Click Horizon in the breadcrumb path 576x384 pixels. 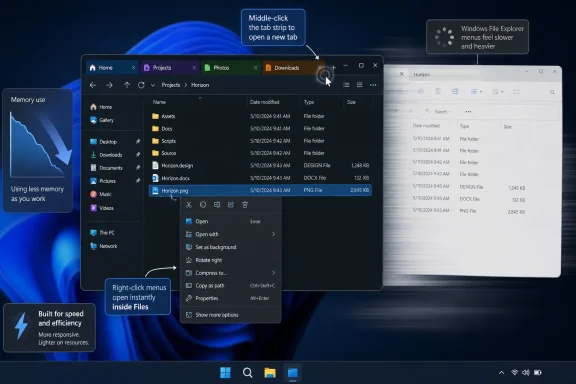coord(200,85)
